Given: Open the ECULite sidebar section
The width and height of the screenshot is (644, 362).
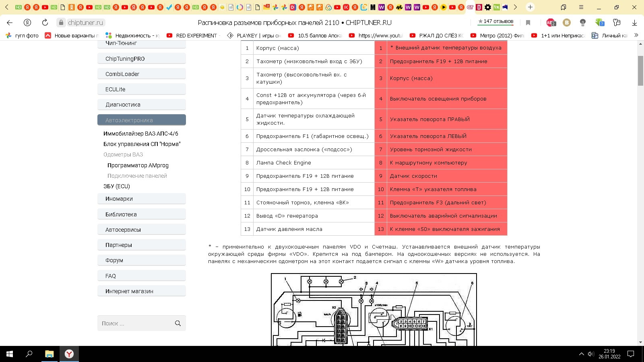Looking at the screenshot, I should click(x=142, y=89).
